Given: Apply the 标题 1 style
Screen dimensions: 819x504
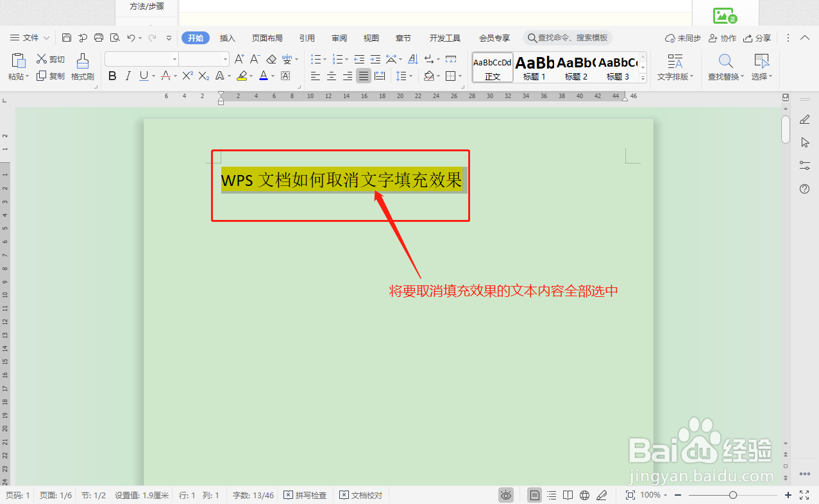Looking at the screenshot, I should point(534,67).
